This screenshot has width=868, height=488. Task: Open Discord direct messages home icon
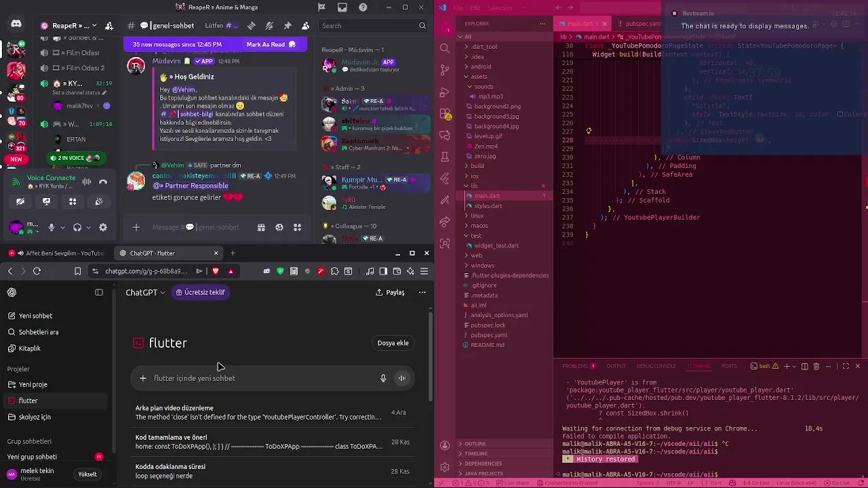click(16, 24)
